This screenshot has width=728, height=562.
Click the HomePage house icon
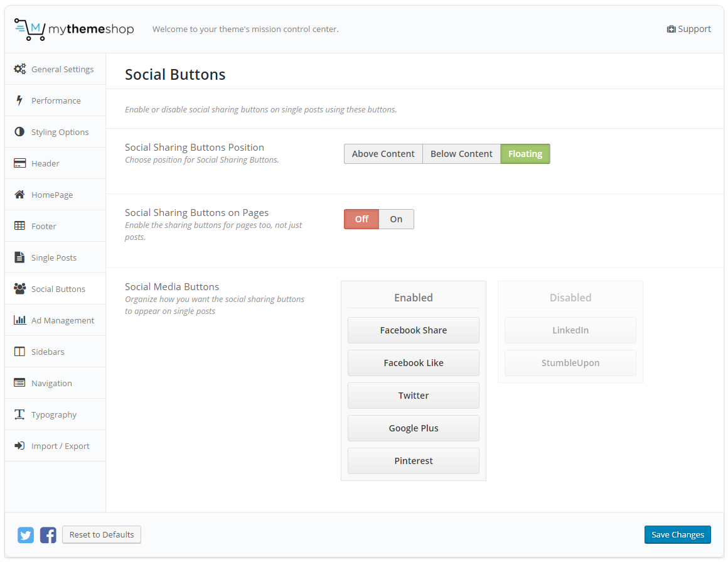click(19, 195)
